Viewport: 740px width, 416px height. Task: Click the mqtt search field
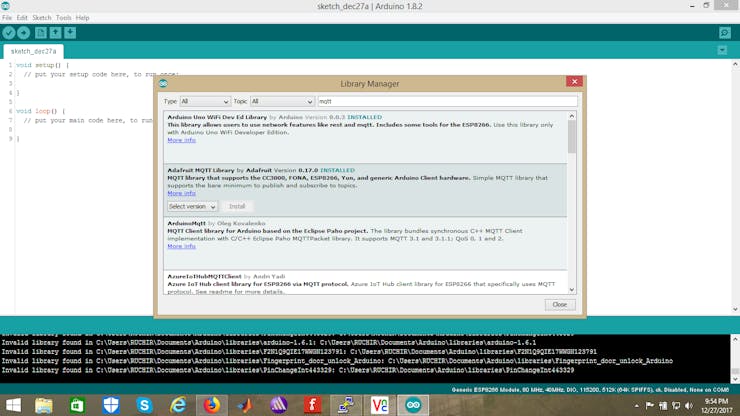[447, 102]
